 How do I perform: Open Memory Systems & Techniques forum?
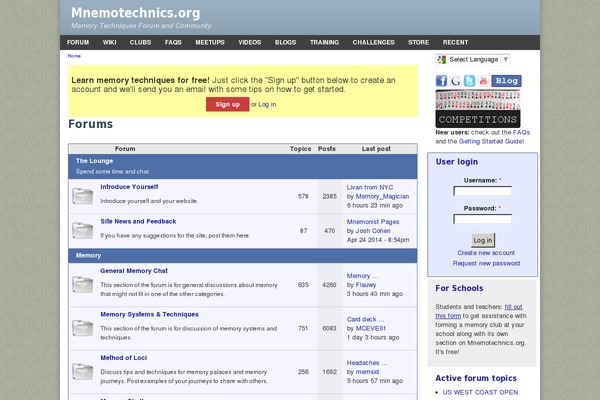click(x=149, y=314)
